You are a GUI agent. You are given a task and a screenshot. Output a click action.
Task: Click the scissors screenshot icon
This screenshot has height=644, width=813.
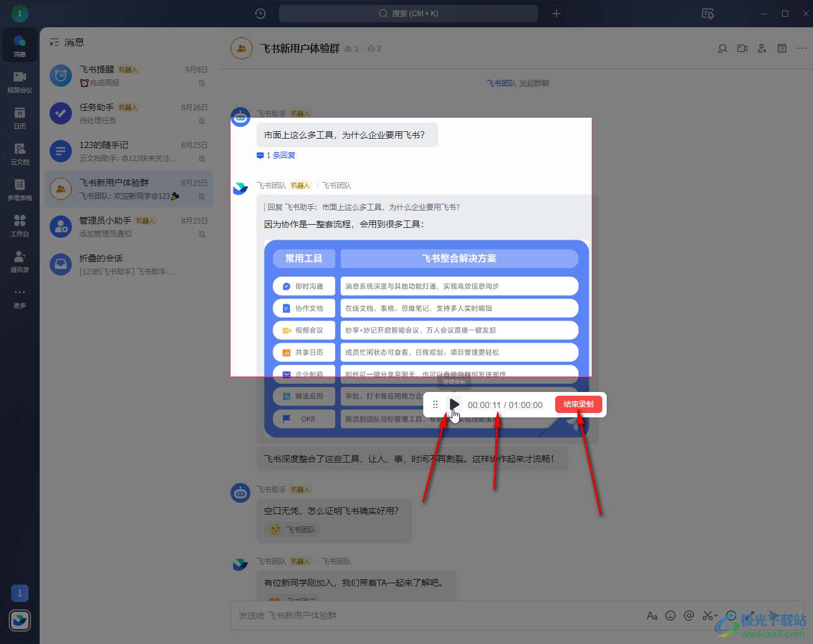point(707,616)
